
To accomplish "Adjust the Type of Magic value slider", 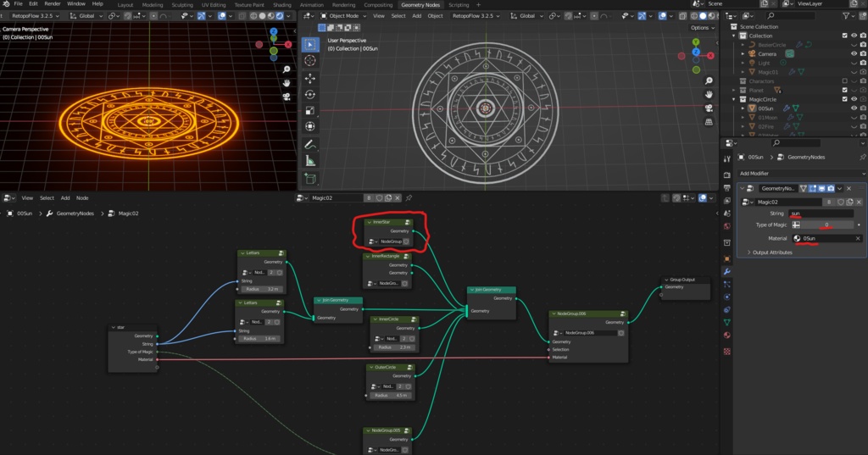I will tap(826, 225).
